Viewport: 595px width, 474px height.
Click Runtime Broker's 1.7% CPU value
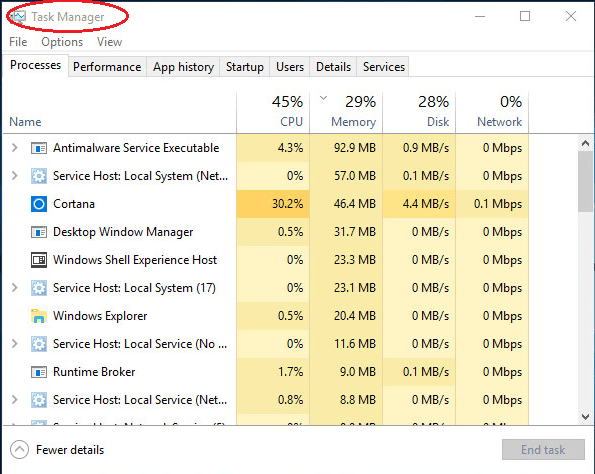tap(290, 372)
